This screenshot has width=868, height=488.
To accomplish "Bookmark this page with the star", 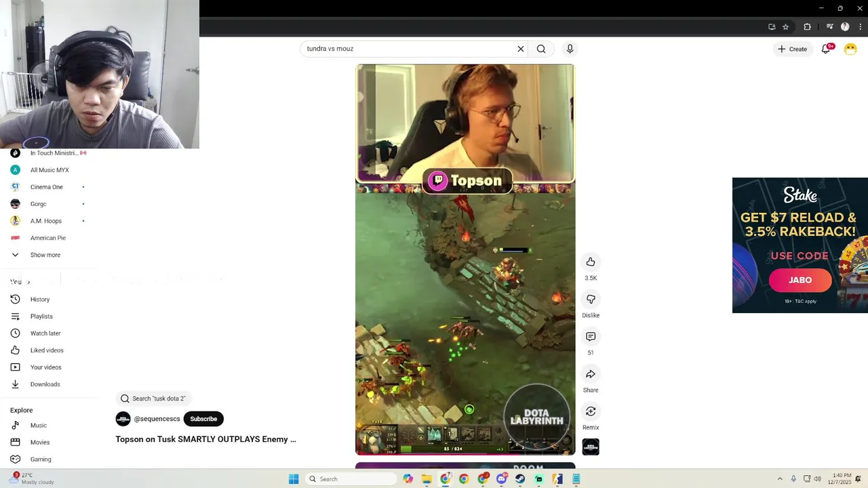I will pyautogui.click(x=785, y=27).
